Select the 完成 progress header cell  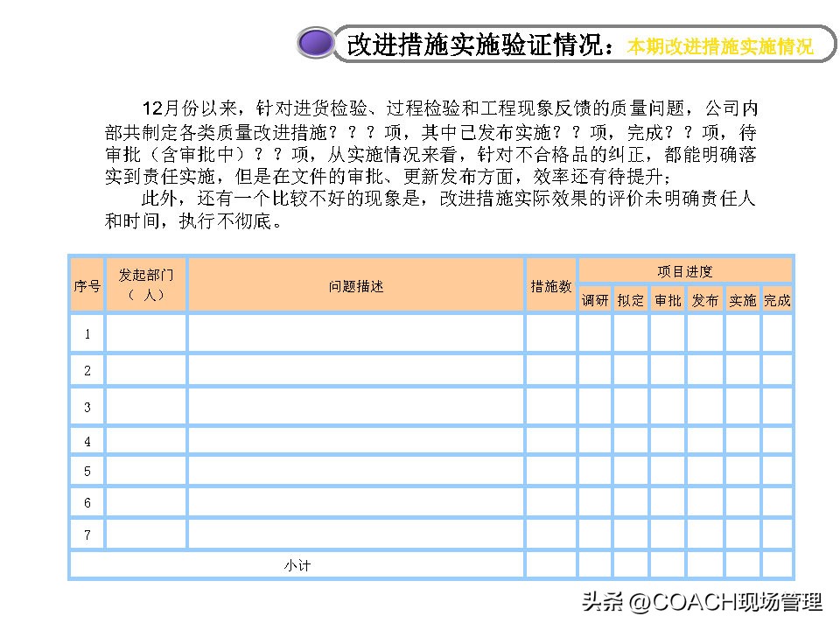click(x=778, y=299)
